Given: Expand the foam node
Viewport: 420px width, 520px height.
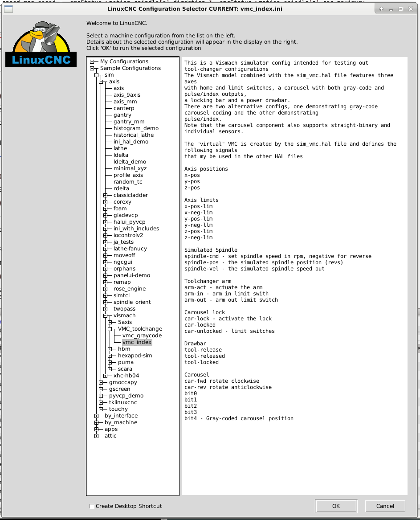Looking at the screenshot, I should 106,209.
